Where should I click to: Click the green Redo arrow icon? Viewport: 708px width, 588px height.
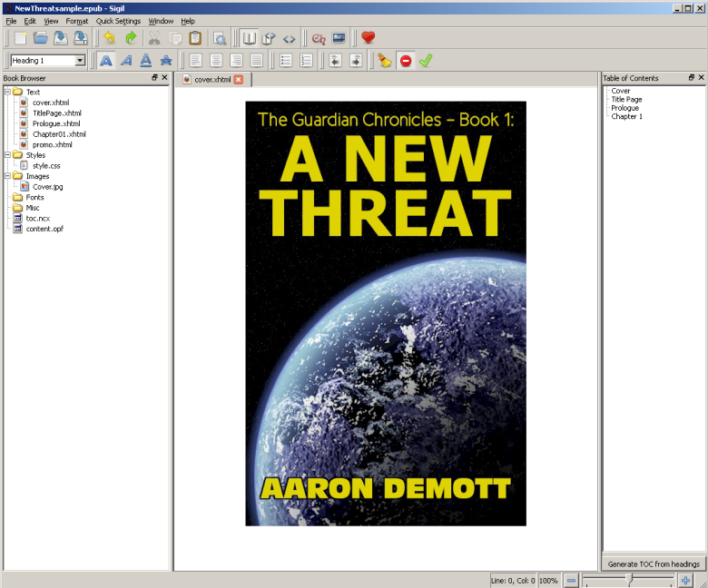[131, 38]
